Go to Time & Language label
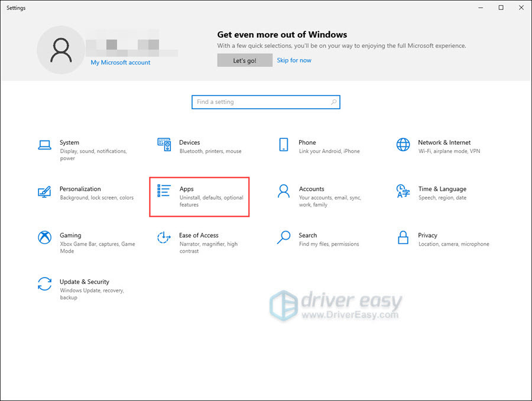The image size is (532, 401). 442,189
